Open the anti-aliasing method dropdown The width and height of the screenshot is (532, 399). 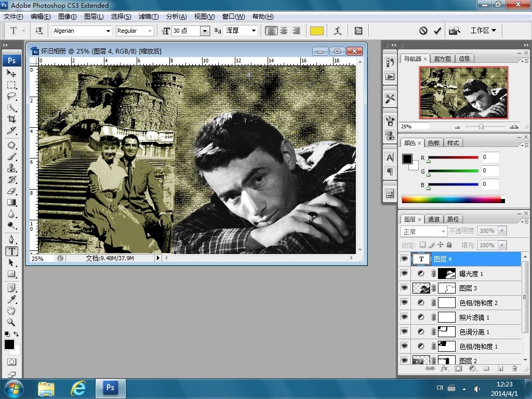[x=254, y=31]
